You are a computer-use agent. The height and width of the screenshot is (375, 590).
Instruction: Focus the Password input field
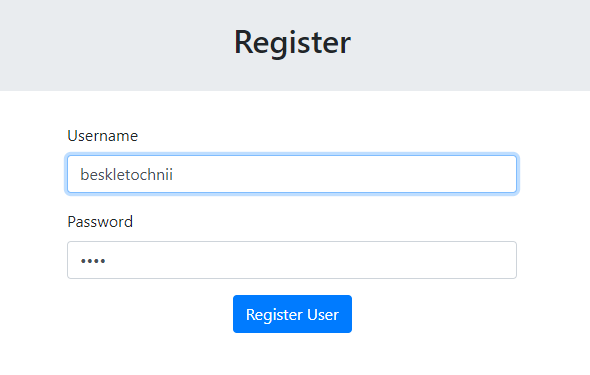pyautogui.click(x=292, y=260)
